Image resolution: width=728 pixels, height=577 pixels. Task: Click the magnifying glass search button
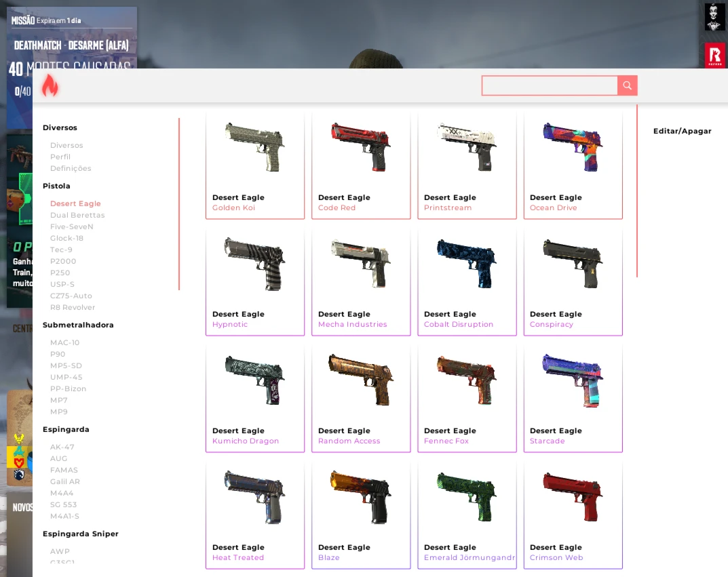coord(628,85)
